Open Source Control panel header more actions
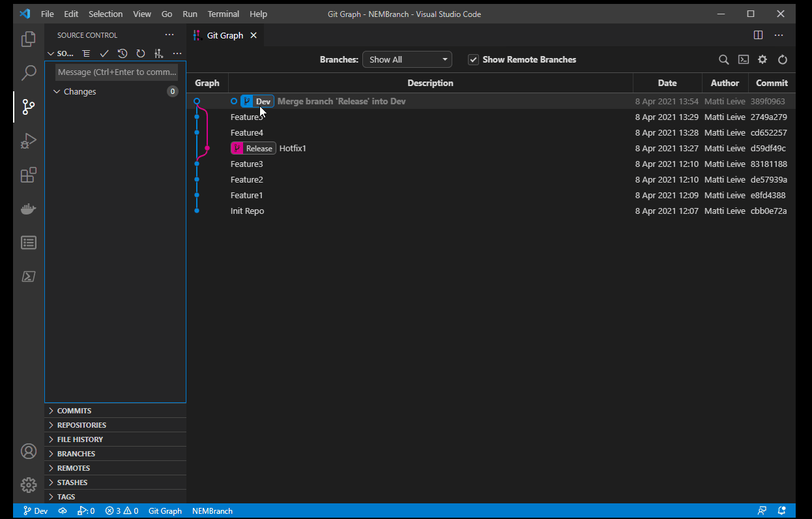Screen dimensions: 812x519 [169, 35]
